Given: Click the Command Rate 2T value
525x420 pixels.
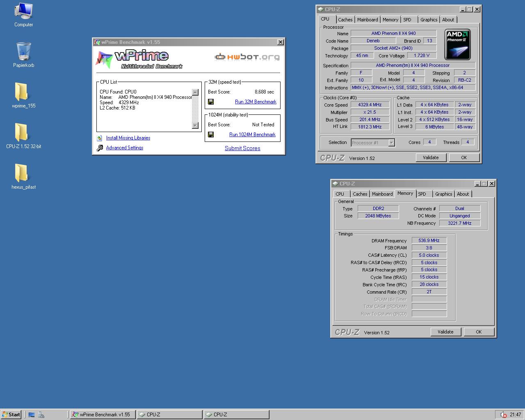Looking at the screenshot, I should point(429,292).
